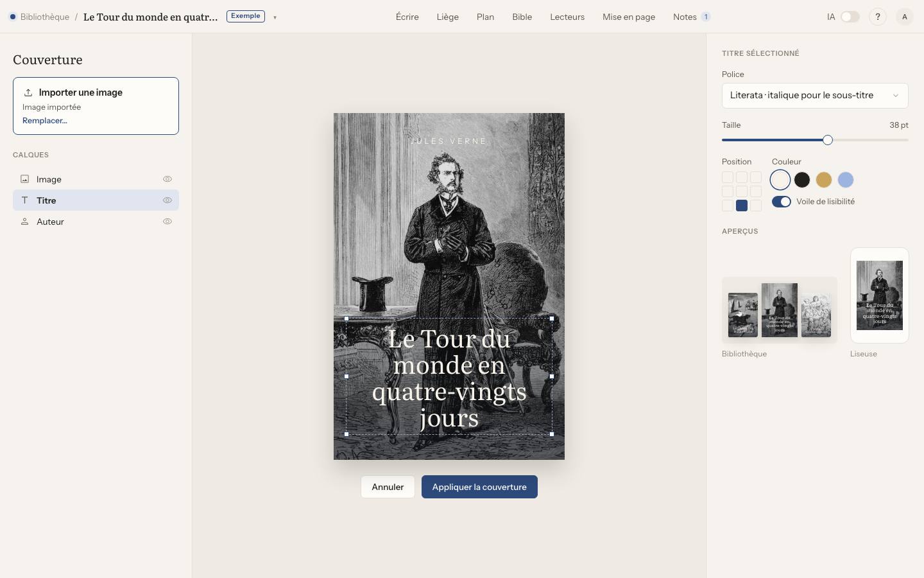Go back to Bibliothèque breadcrumb
The height and width of the screenshot is (578, 924).
click(45, 17)
